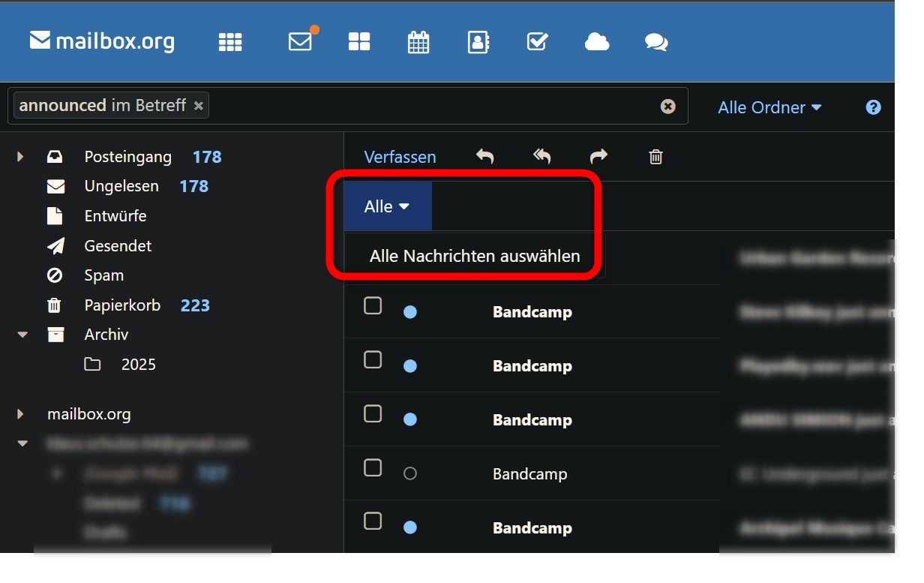Open the Alle Ordner folder dropdown

point(769,107)
